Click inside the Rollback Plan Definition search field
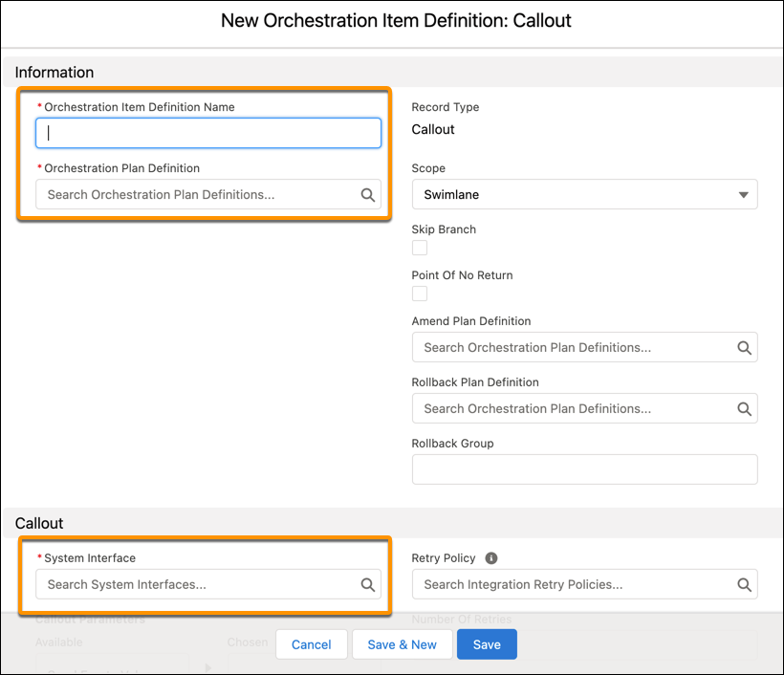 click(x=564, y=408)
